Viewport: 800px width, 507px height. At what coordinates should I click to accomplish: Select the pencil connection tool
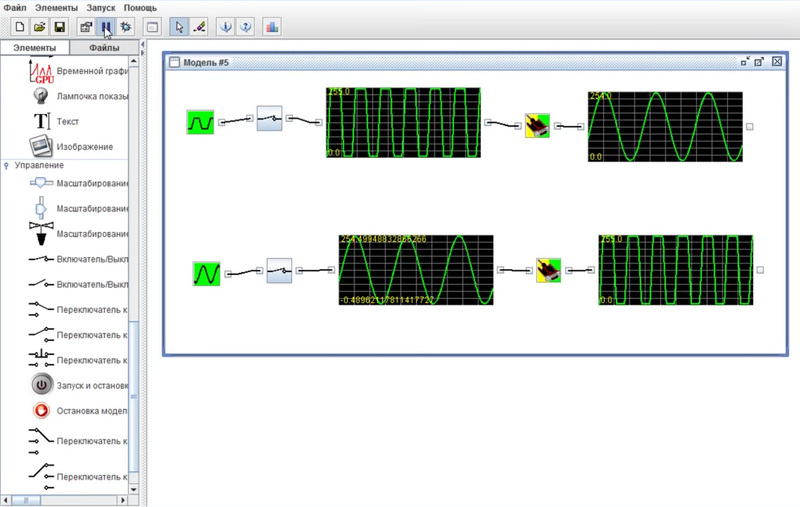[x=199, y=27]
